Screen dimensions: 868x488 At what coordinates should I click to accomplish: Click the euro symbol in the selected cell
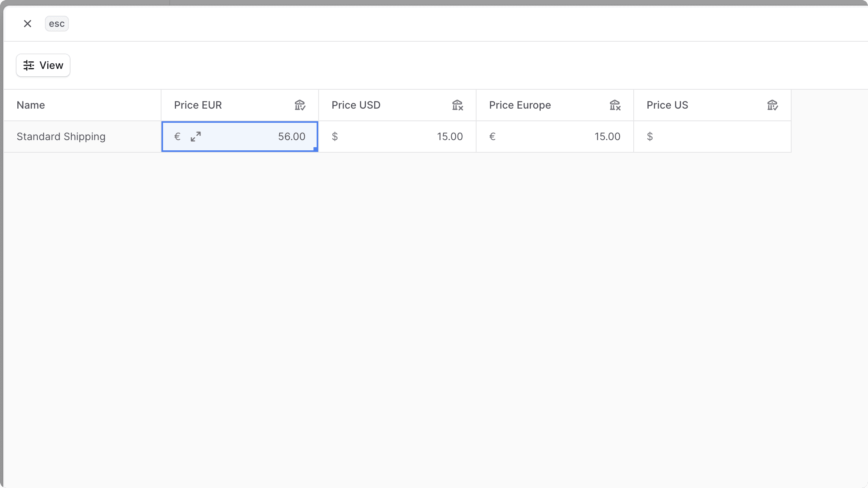pyautogui.click(x=177, y=137)
